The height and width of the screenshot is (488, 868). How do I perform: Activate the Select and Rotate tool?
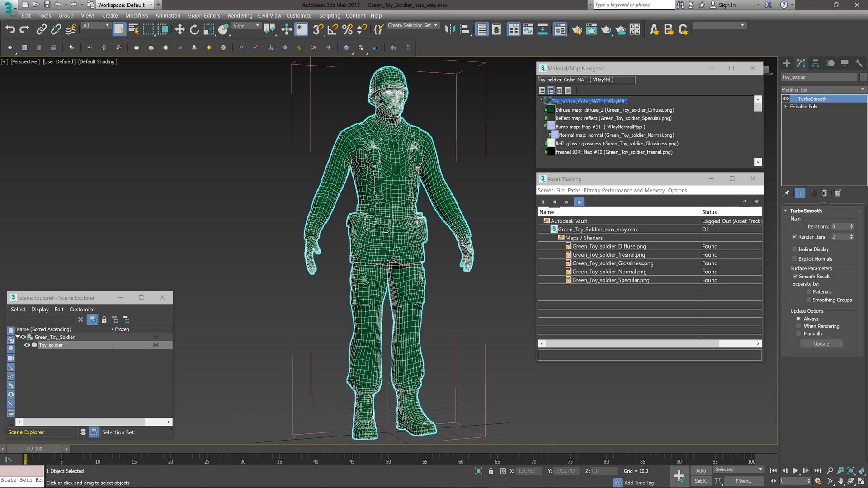(194, 30)
